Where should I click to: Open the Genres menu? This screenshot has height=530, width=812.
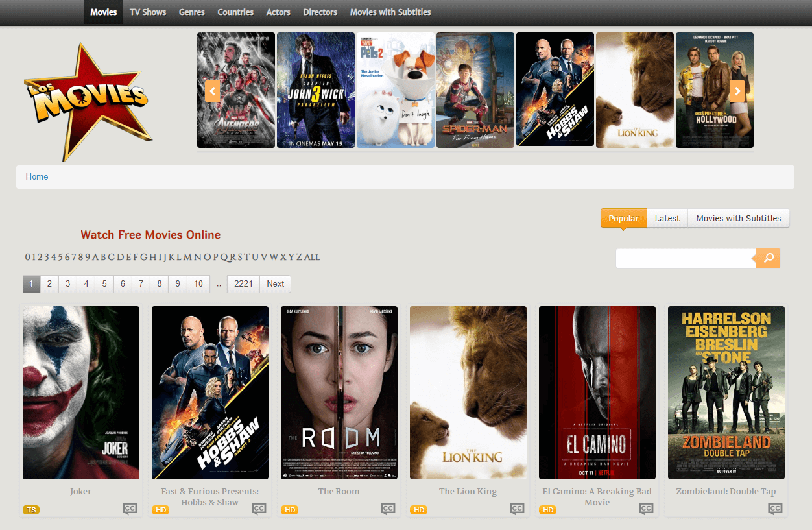click(x=192, y=12)
